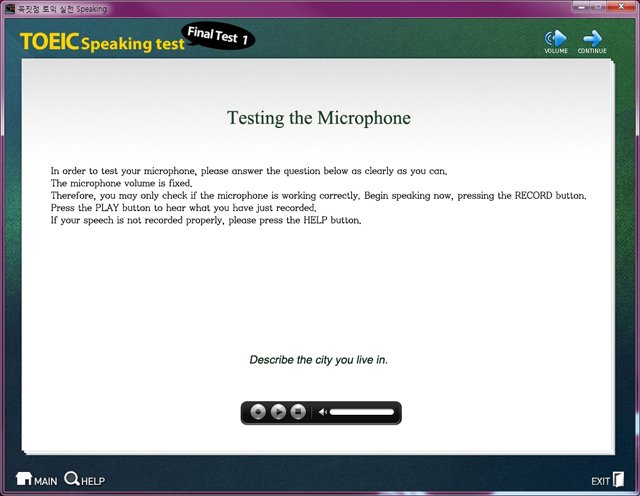Image resolution: width=640 pixels, height=496 pixels.
Task: Open the VOLUME settings icon
Action: click(556, 40)
